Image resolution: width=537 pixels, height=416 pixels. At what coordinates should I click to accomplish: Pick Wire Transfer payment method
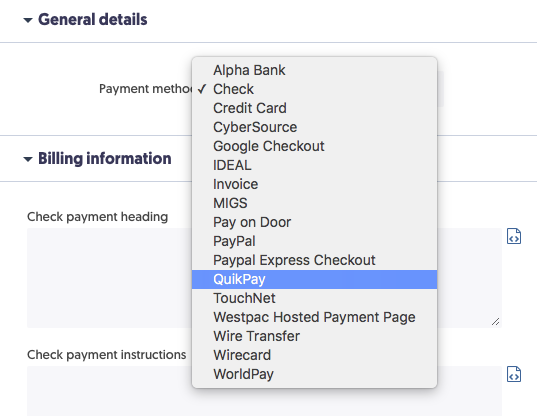(x=314, y=336)
